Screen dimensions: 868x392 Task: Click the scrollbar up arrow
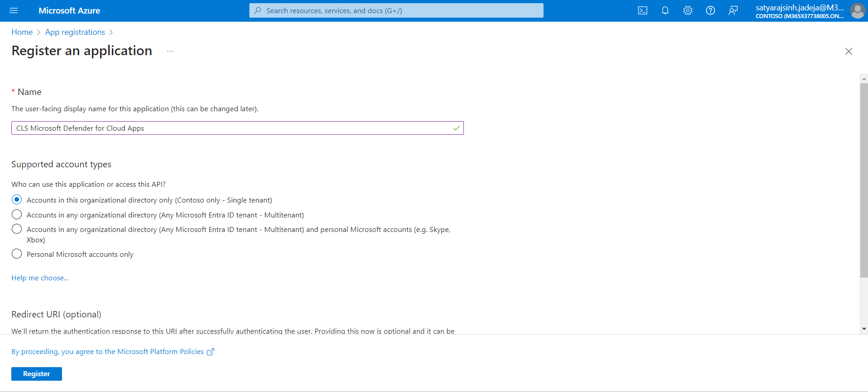864,79
